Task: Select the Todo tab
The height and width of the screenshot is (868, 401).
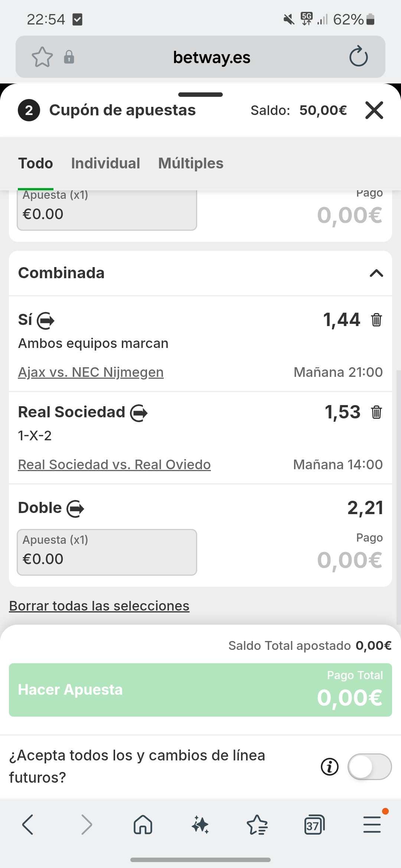Action: coord(36,163)
